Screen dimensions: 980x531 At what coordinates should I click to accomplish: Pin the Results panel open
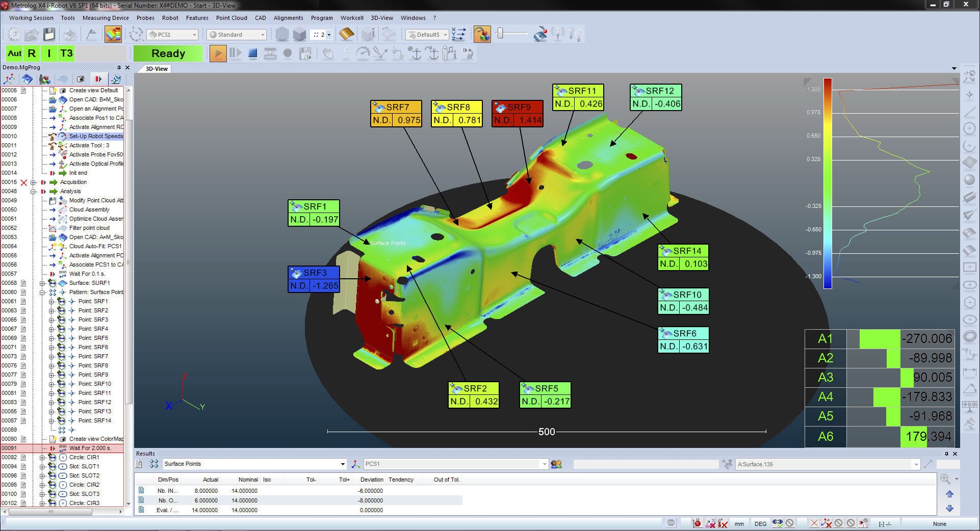point(946,453)
